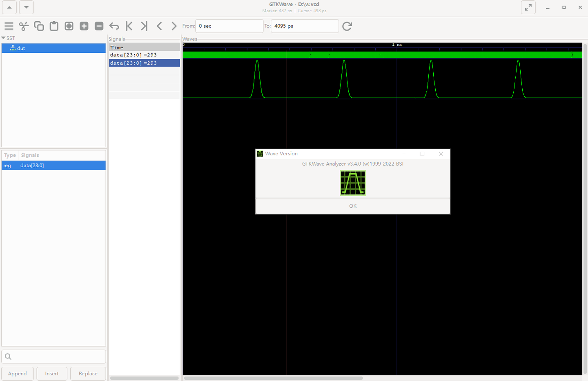
Task: Click the fullscreen expand button in titlebar
Action: [x=528, y=7]
